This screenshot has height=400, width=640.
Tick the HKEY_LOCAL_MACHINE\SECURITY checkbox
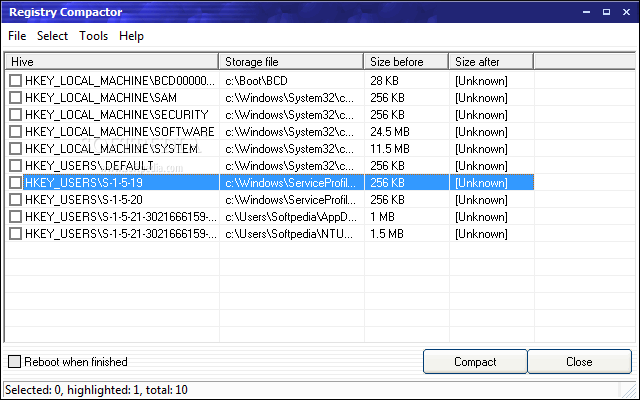point(16,115)
